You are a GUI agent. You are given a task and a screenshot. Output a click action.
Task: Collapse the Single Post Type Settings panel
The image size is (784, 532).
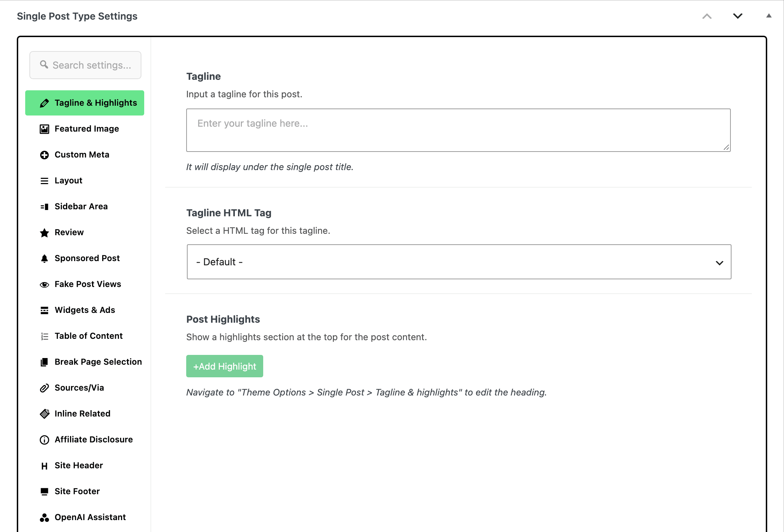tap(769, 16)
